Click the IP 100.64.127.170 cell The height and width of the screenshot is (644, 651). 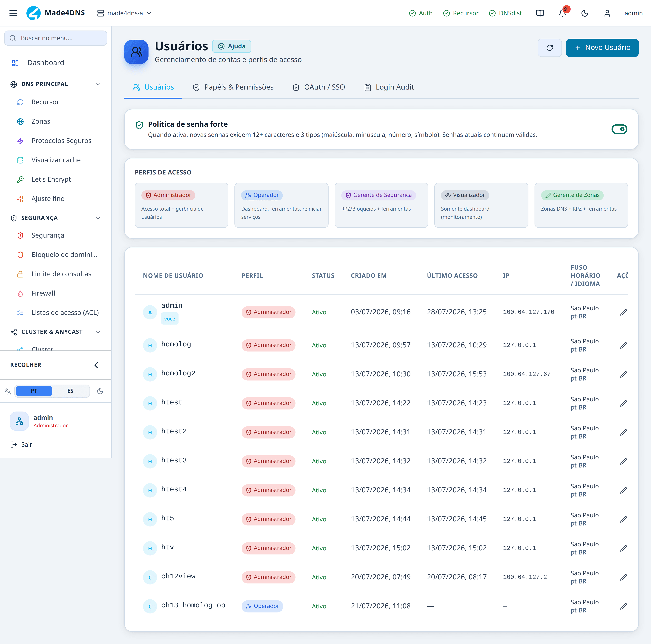click(528, 312)
